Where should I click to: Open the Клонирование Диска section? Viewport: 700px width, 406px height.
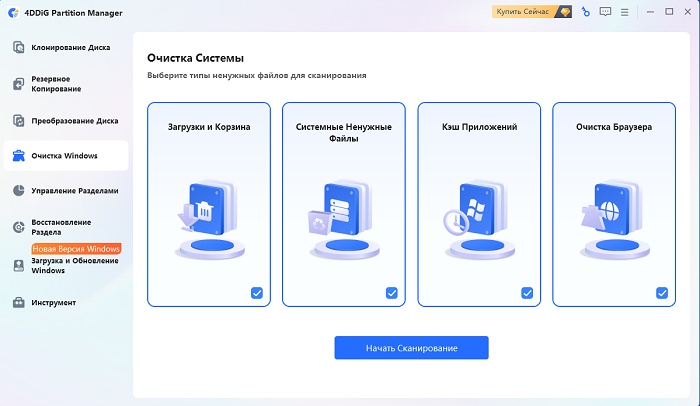point(66,47)
